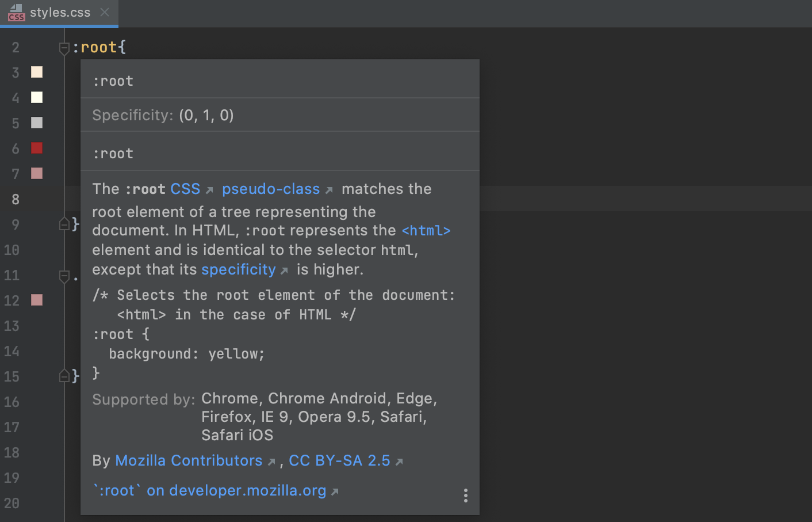Follow the "<html>" element link
This screenshot has height=522, width=812.
tap(426, 230)
